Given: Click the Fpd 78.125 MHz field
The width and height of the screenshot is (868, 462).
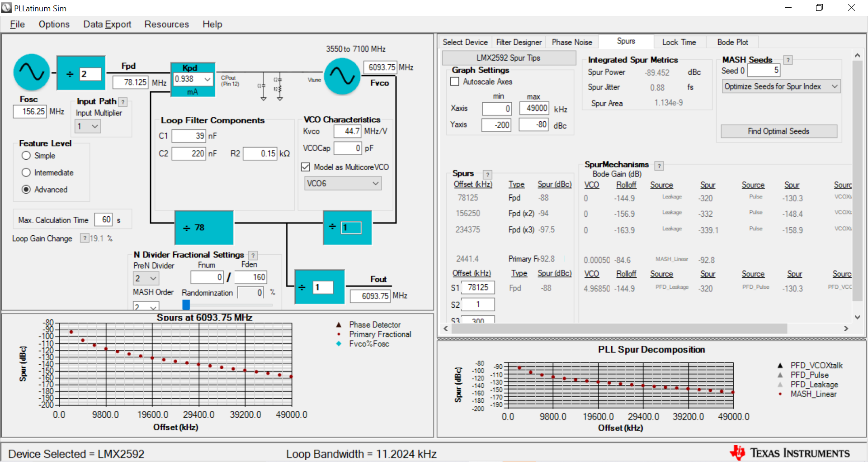Looking at the screenshot, I should [130, 82].
